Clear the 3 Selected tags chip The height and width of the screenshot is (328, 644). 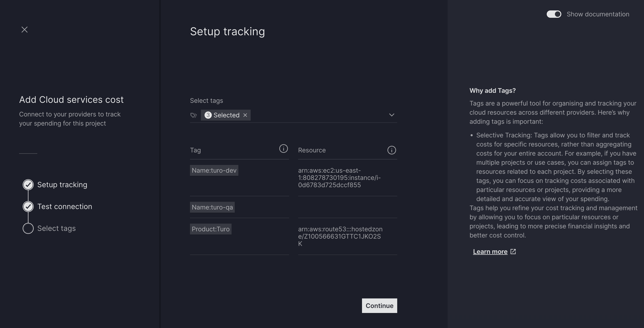pyautogui.click(x=245, y=115)
